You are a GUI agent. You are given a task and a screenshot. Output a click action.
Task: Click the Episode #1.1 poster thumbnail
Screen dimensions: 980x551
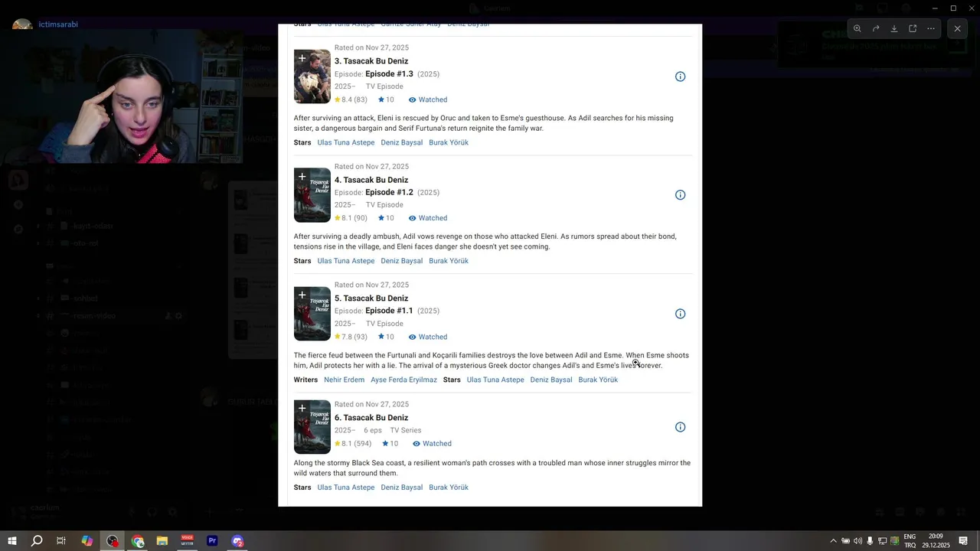(x=312, y=314)
